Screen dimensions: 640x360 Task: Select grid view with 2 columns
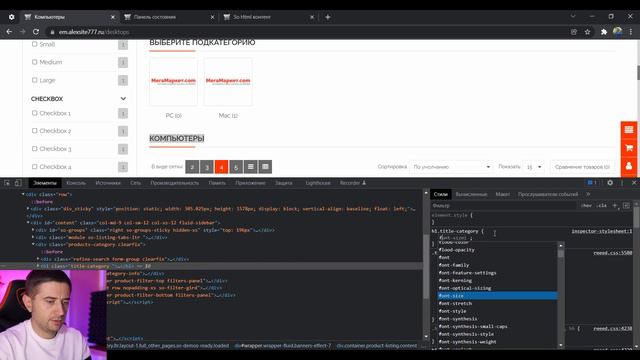(192, 167)
